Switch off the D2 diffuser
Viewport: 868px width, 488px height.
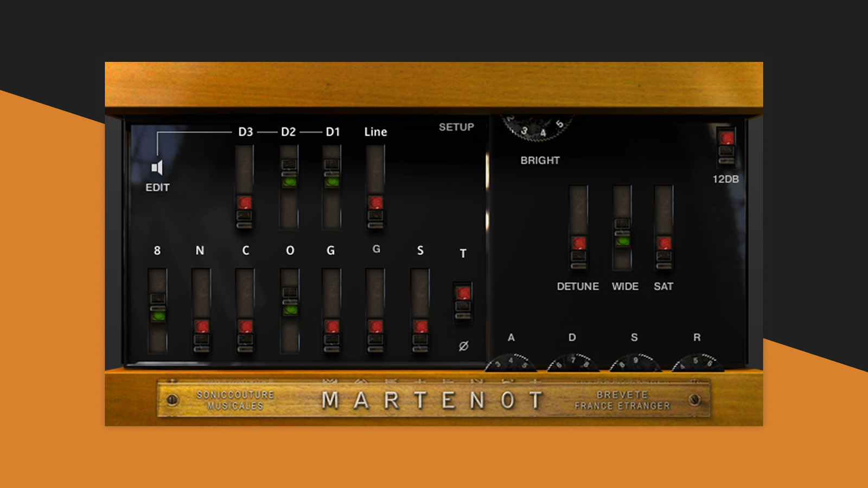pyautogui.click(x=289, y=187)
